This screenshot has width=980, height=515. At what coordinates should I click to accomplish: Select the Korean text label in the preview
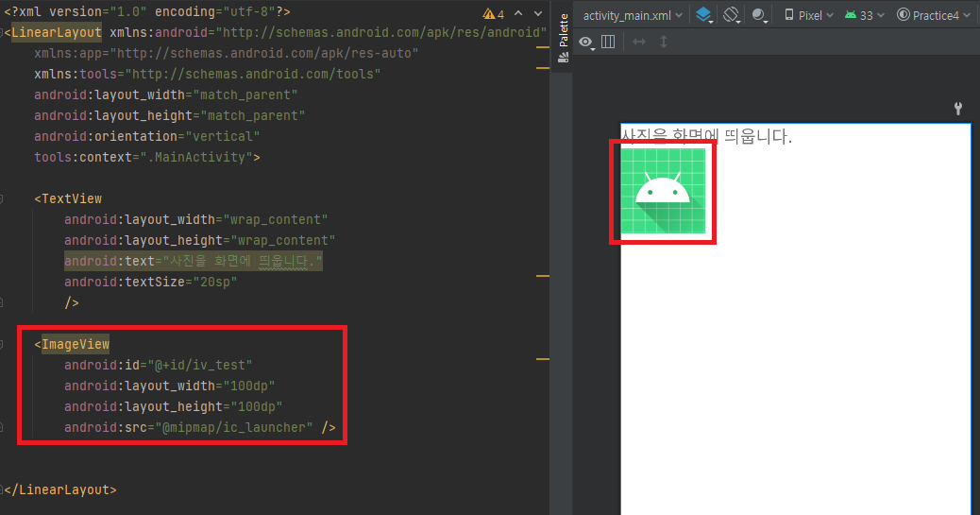tap(706, 136)
